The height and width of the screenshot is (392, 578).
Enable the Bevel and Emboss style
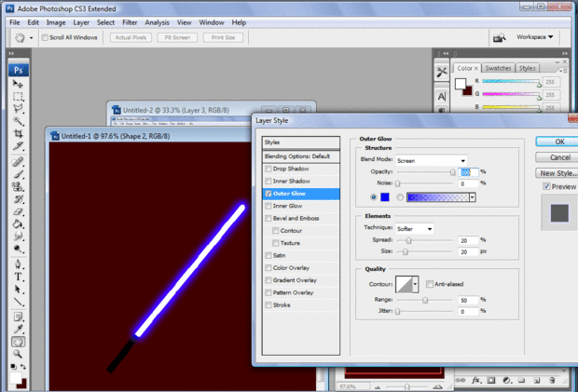268,218
